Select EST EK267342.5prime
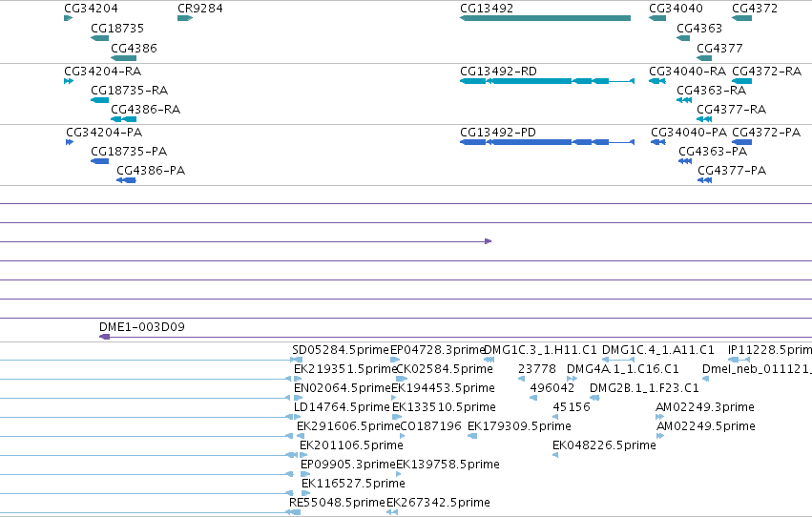The image size is (812, 517). (x=392, y=512)
